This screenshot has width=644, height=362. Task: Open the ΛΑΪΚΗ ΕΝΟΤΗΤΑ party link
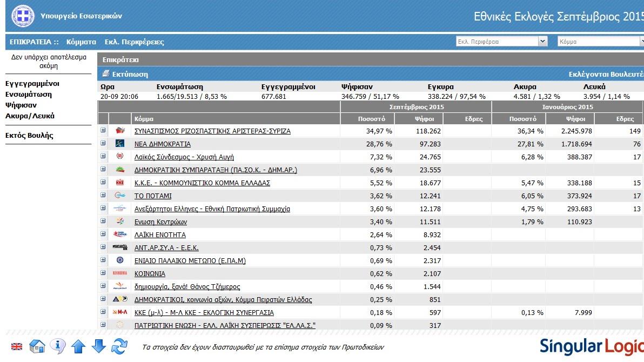point(160,235)
